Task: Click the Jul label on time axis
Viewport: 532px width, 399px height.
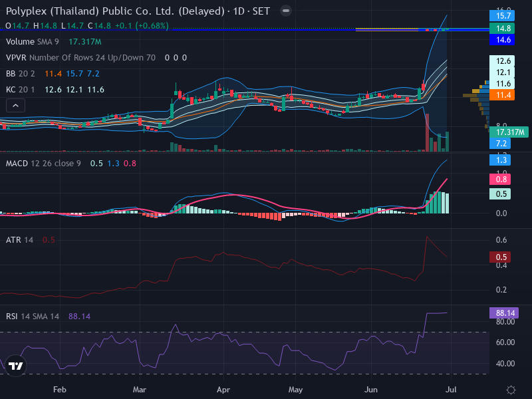Action: click(x=451, y=390)
